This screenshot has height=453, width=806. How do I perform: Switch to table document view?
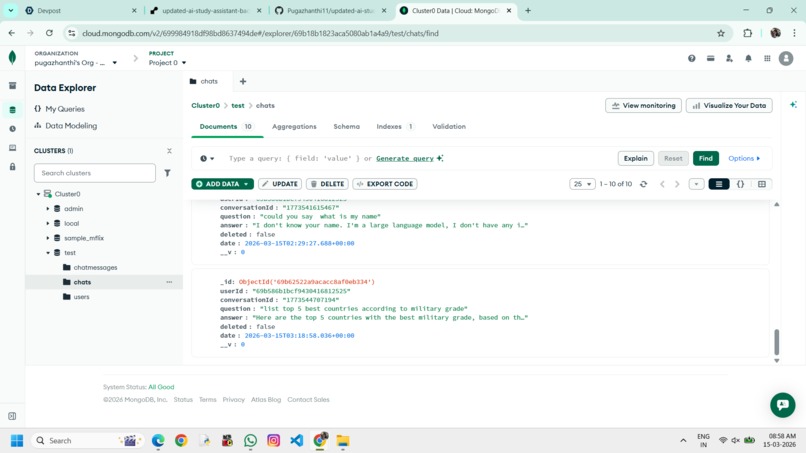pyautogui.click(x=762, y=184)
